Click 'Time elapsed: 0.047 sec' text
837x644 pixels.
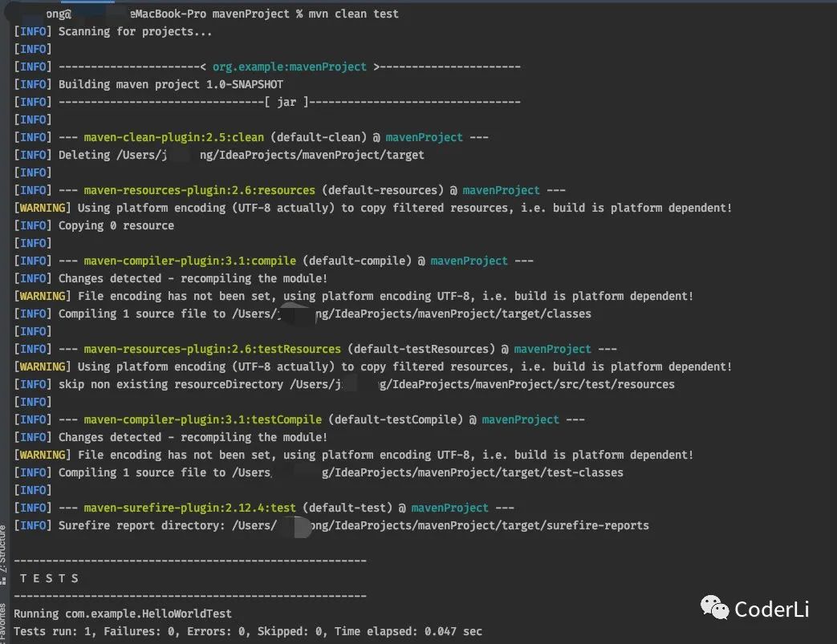(x=408, y=631)
